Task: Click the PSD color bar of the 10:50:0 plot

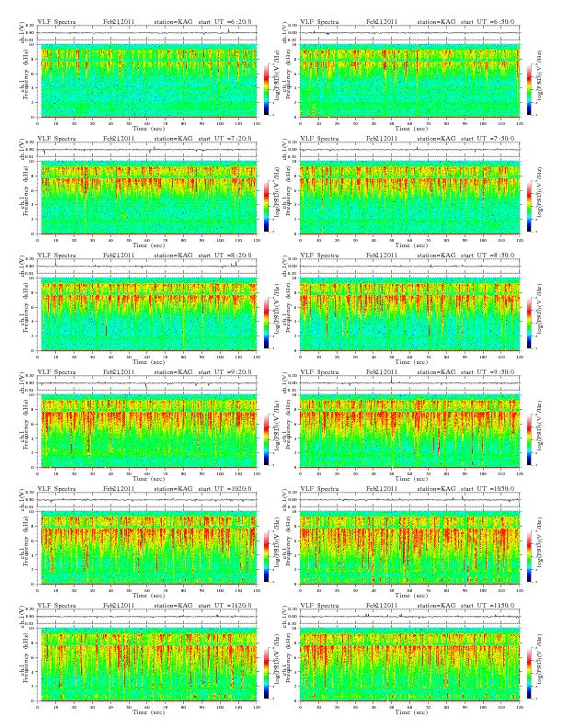Action: point(530,556)
